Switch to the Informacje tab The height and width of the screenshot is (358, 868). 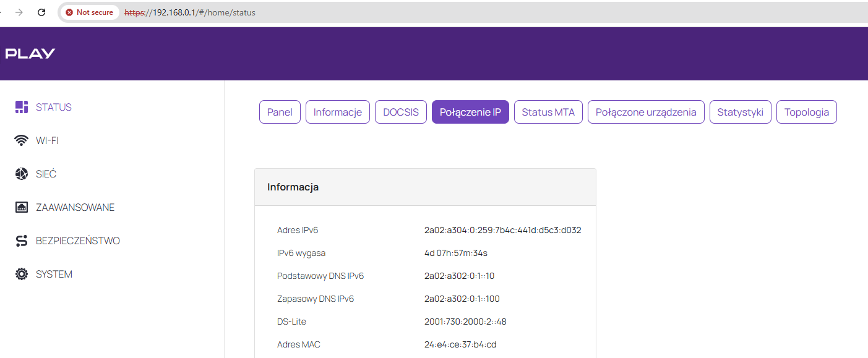click(337, 112)
